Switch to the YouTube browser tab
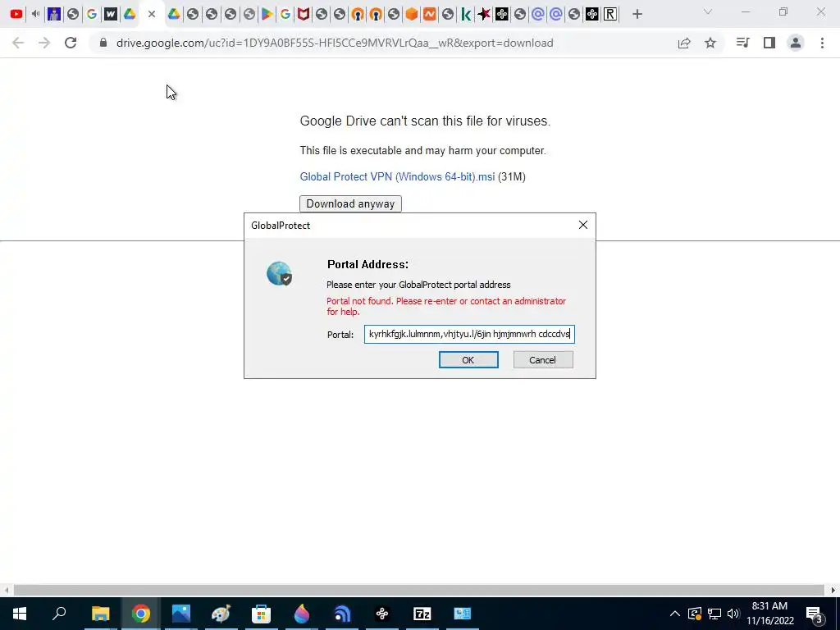Screen dimensions: 840x630 click(16, 14)
